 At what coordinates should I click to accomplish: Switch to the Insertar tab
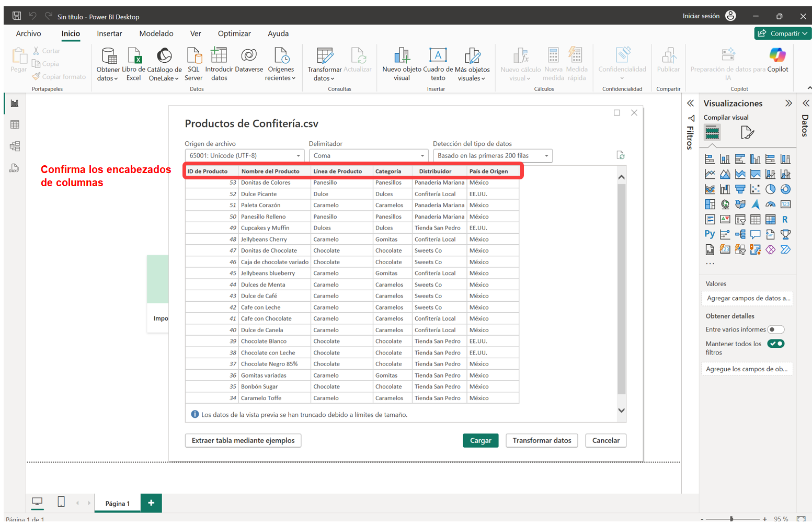click(x=109, y=33)
